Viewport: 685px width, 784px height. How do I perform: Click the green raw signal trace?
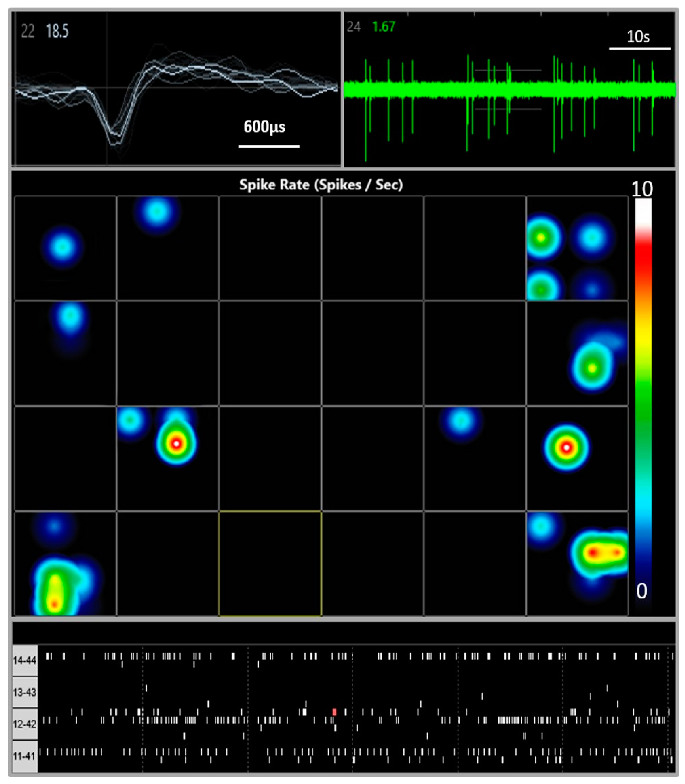pyautogui.click(x=508, y=89)
